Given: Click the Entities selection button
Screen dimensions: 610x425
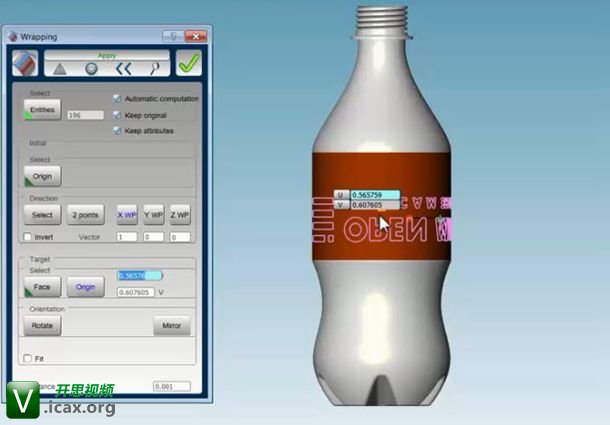Looking at the screenshot, I should [42, 110].
